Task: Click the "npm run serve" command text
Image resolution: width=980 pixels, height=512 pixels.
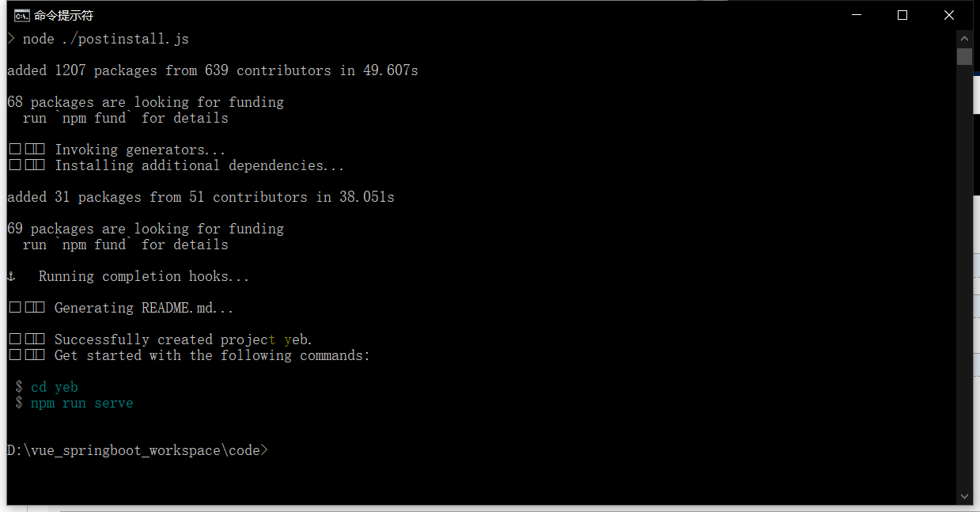Action: pos(81,403)
